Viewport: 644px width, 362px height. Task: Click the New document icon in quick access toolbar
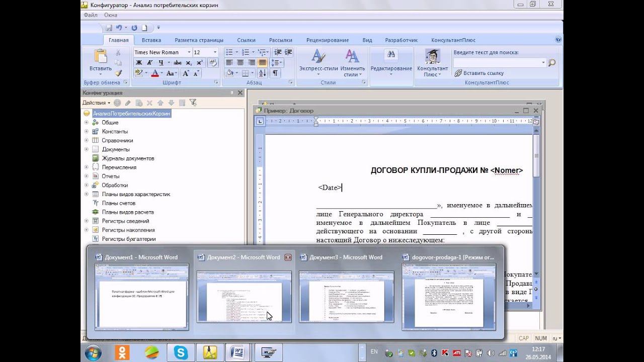point(144,28)
